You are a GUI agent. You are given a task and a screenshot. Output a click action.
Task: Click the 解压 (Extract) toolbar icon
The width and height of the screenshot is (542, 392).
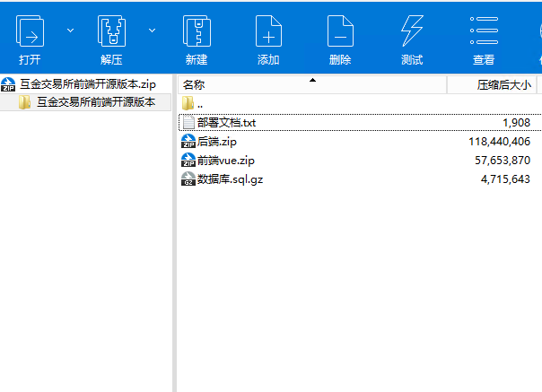pos(111,31)
